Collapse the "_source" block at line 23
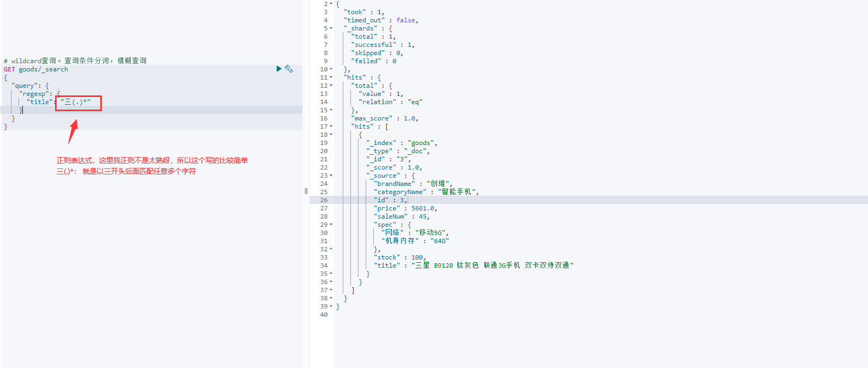The height and width of the screenshot is (368, 868). coord(331,176)
